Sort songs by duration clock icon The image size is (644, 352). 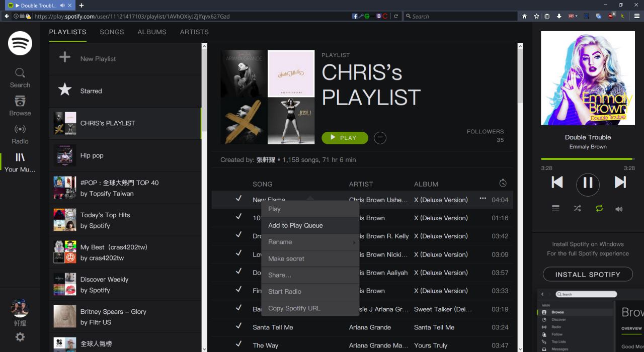(503, 183)
